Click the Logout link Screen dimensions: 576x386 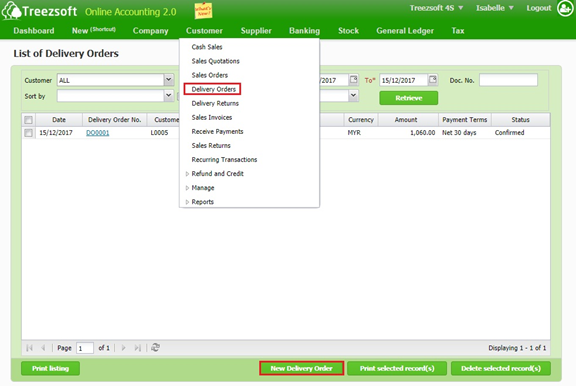tap(539, 8)
